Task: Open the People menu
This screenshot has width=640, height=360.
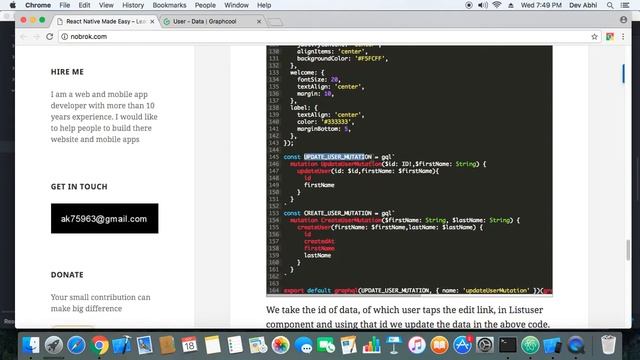Action: [x=205, y=5]
